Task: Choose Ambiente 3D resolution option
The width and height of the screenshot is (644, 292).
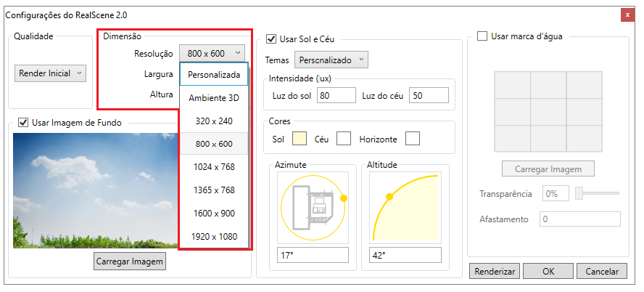Action: [213, 98]
